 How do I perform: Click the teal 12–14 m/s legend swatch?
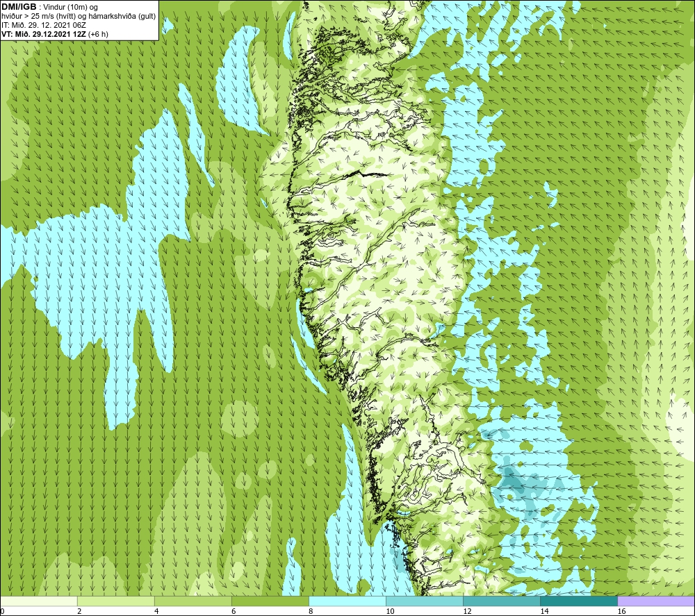click(x=502, y=601)
